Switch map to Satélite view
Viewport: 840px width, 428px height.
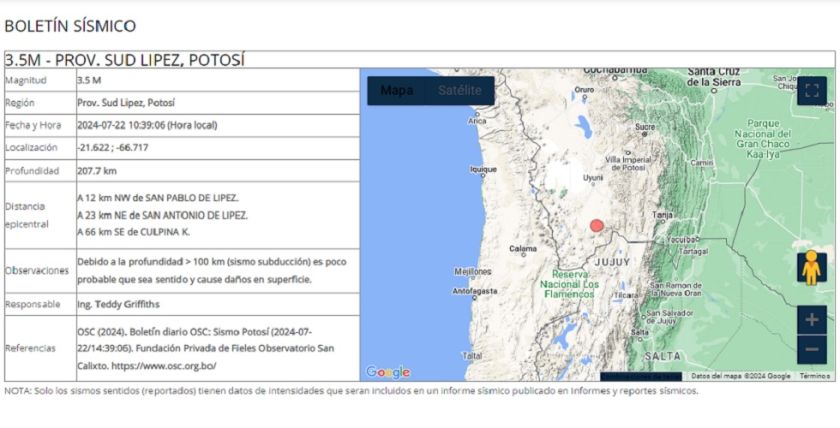click(x=460, y=91)
